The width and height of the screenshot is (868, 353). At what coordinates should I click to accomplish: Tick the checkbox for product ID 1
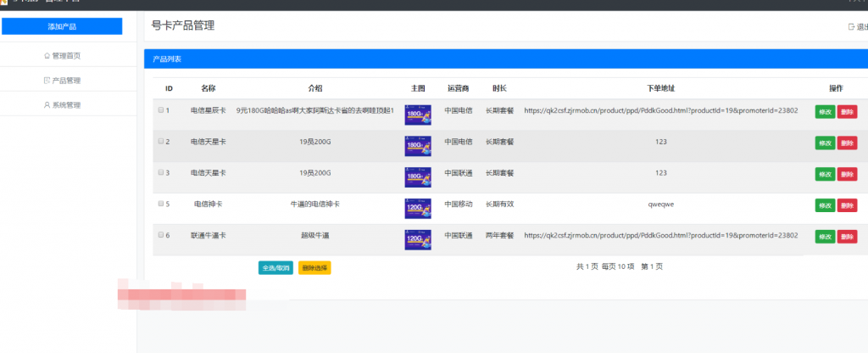click(161, 110)
